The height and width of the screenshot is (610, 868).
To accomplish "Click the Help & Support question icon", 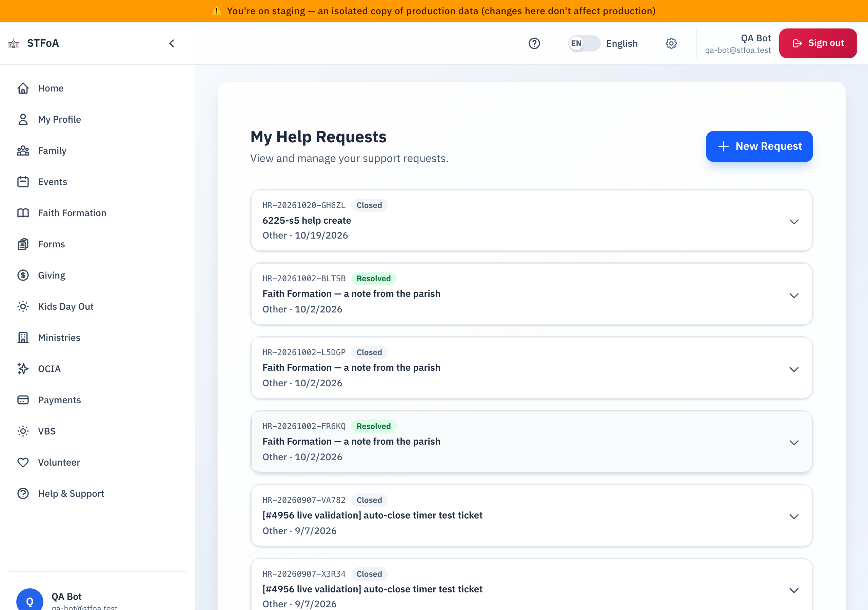I will (23, 494).
